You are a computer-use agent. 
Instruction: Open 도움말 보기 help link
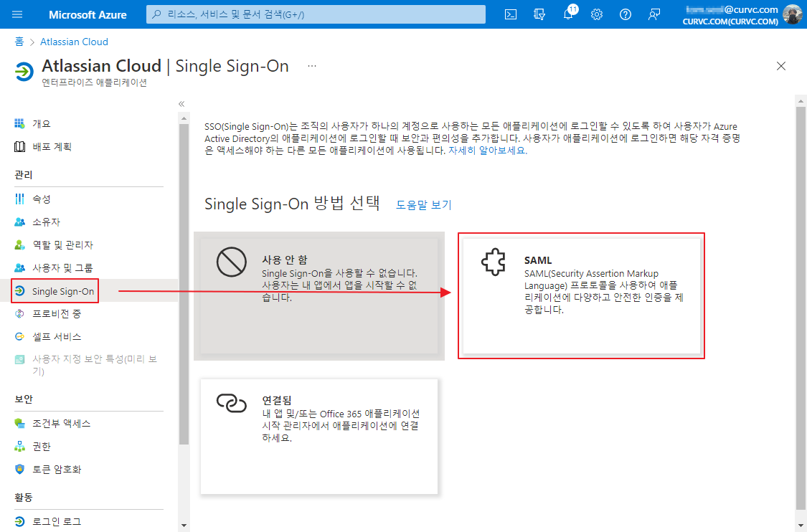click(x=423, y=205)
